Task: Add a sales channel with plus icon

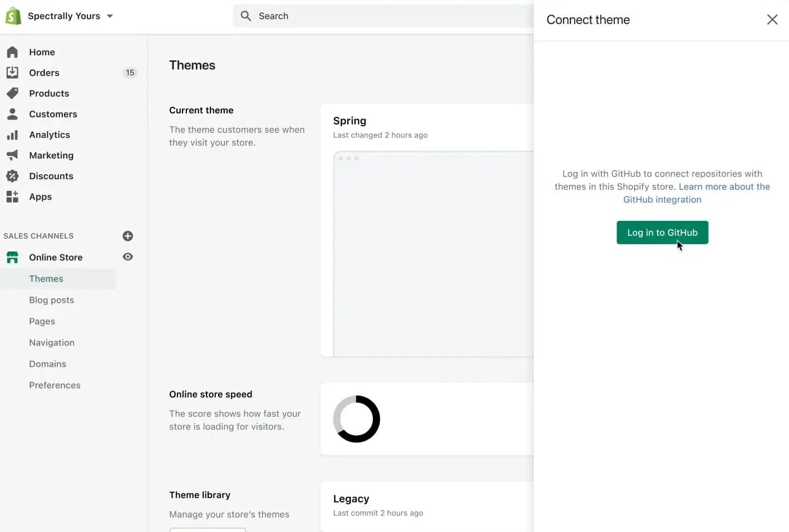Action: click(x=127, y=236)
